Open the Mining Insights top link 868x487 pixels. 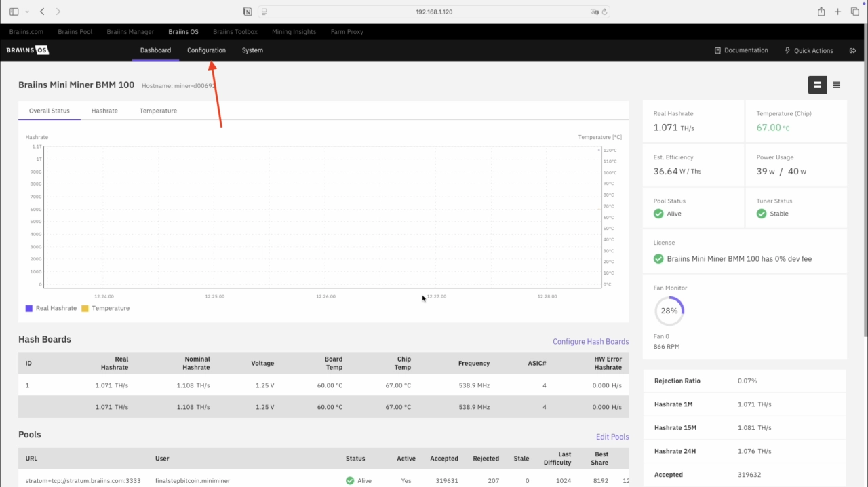294,32
